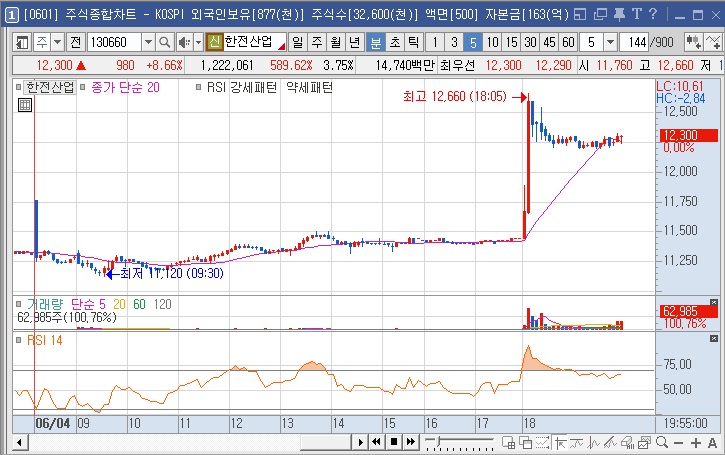Click the custom interval value field 5

tap(591, 43)
